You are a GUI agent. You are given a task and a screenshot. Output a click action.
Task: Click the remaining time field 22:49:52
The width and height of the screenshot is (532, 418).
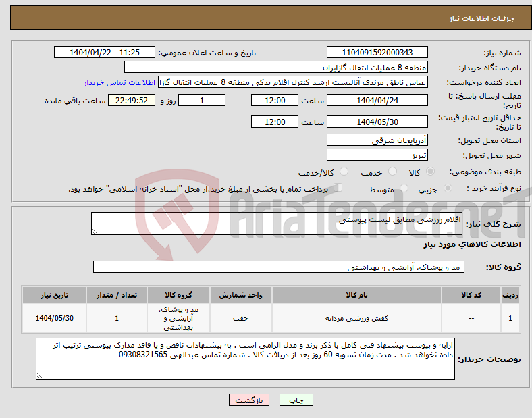coord(132,100)
